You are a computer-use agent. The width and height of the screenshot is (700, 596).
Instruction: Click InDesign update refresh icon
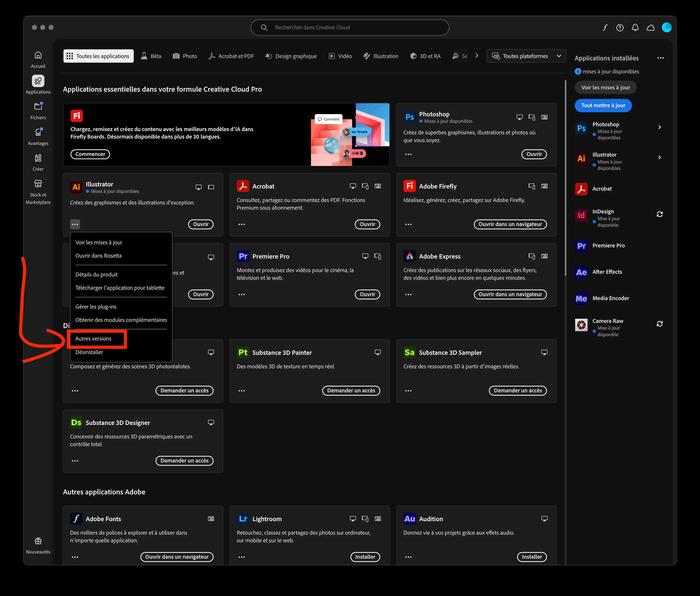tap(659, 214)
